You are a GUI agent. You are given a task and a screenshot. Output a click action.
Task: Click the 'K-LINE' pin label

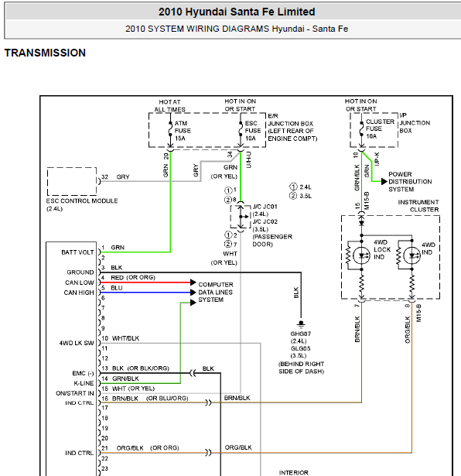pyautogui.click(x=84, y=383)
